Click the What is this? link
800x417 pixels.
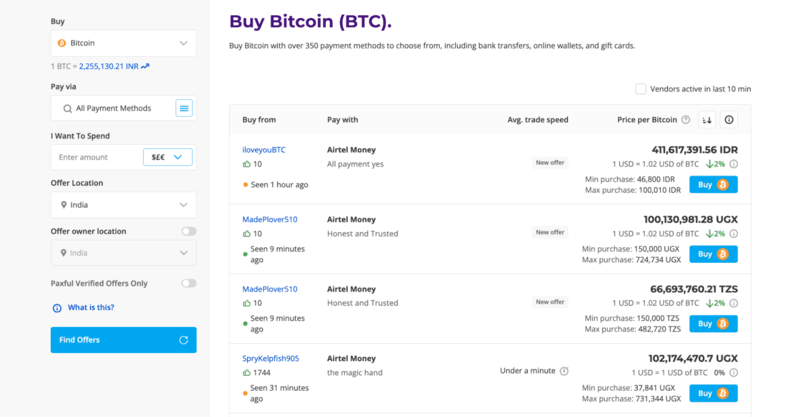[x=91, y=307]
